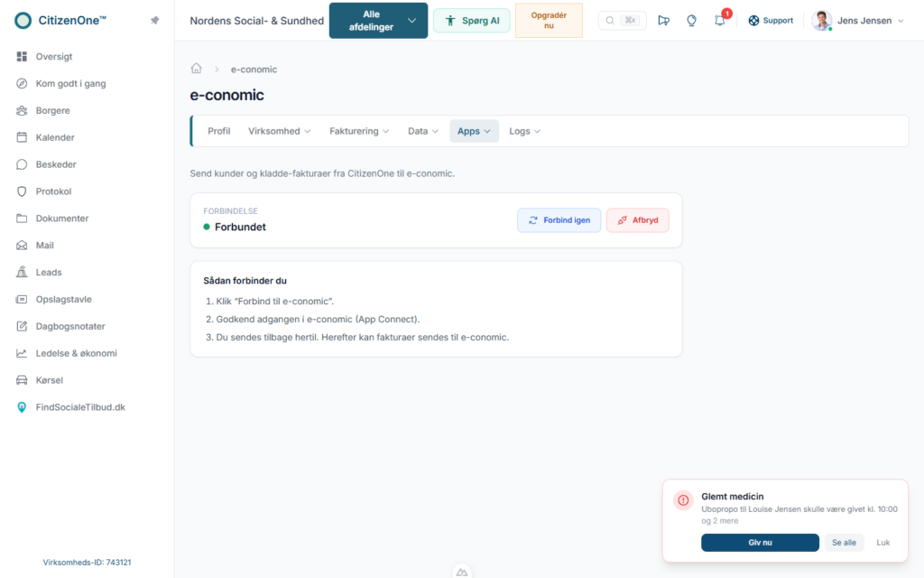924x578 pixels.
Task: Click the Jens Jensen profile avatar
Action: coord(821,21)
